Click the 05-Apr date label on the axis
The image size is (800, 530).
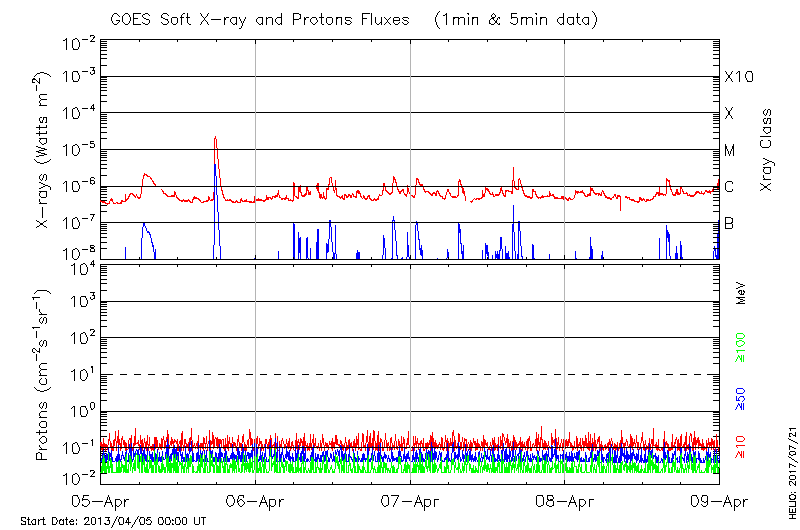[x=101, y=501]
